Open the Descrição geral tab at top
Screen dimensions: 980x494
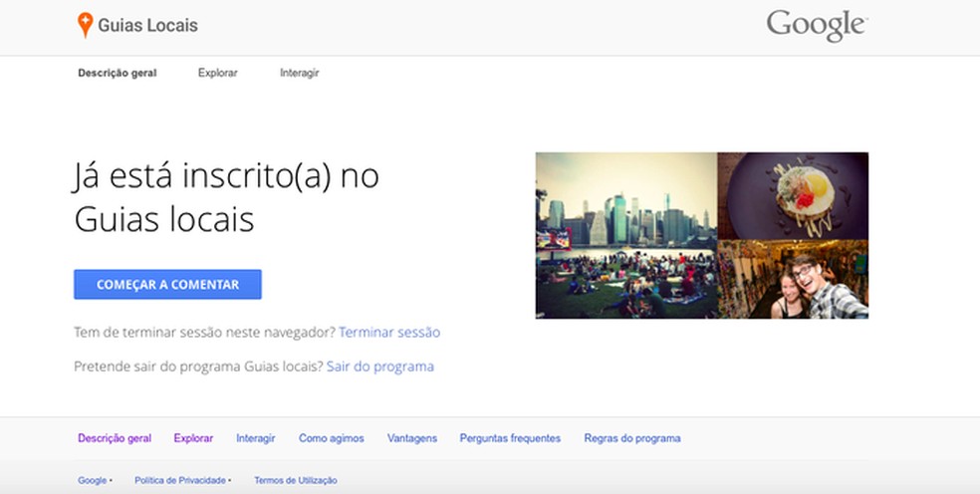[118, 73]
